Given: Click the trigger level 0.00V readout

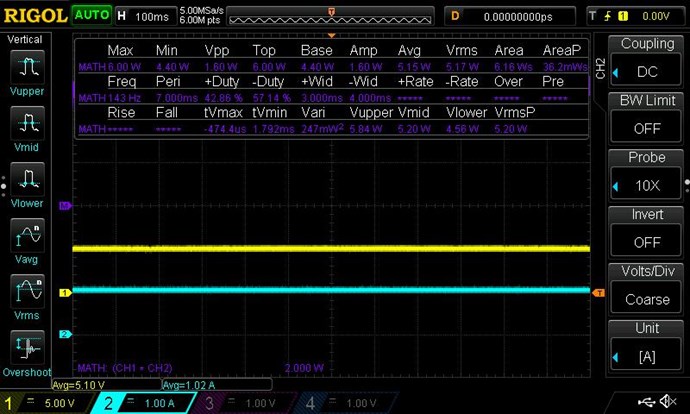Looking at the screenshot, I should pos(656,17).
